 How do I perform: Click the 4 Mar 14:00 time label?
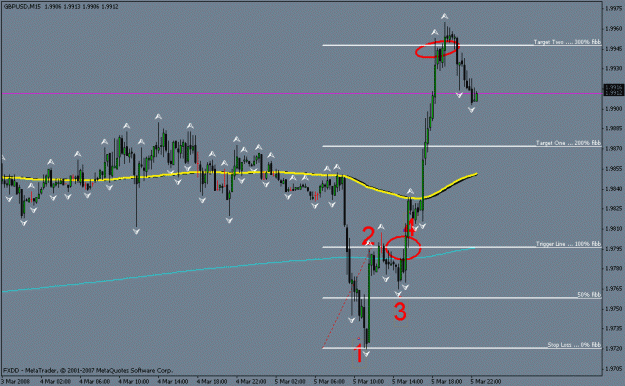pyautogui.click(x=173, y=382)
